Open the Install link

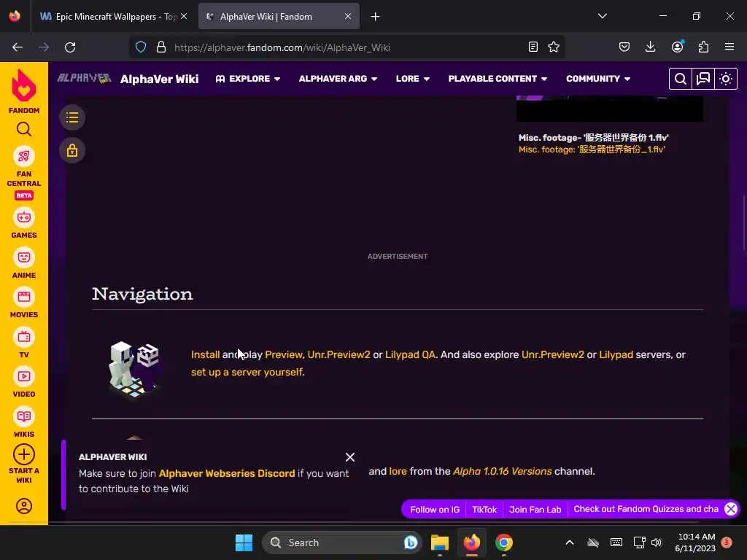(205, 355)
